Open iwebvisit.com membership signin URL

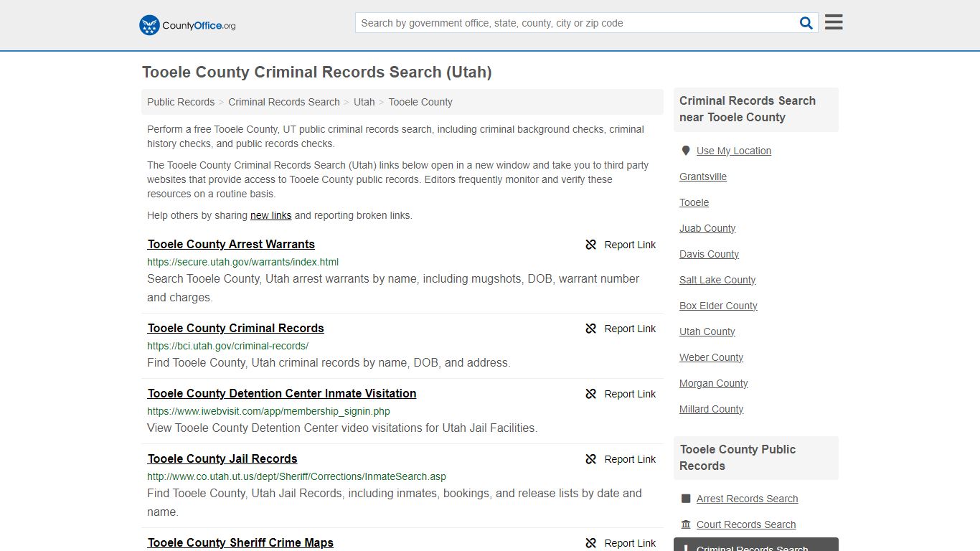268,411
